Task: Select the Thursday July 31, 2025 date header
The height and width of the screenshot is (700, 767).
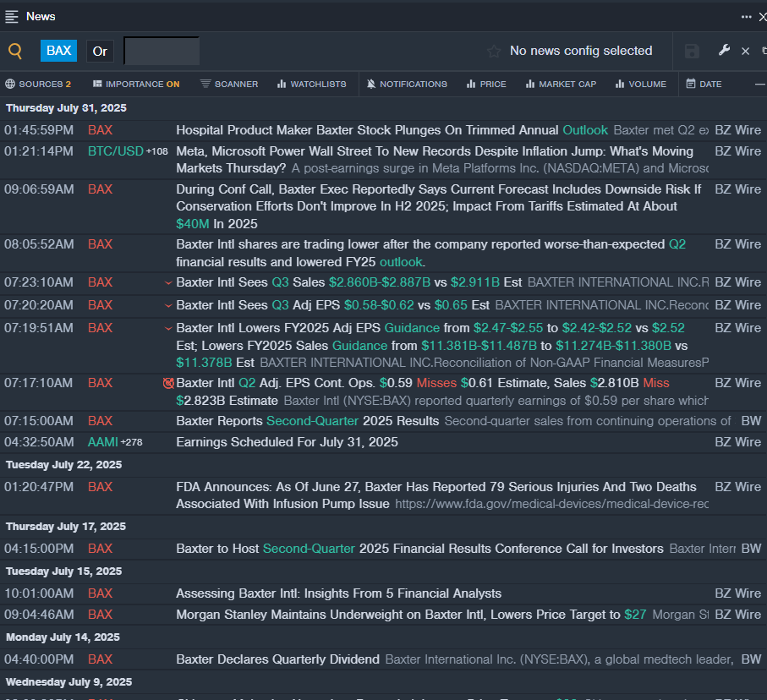Action: click(x=66, y=108)
